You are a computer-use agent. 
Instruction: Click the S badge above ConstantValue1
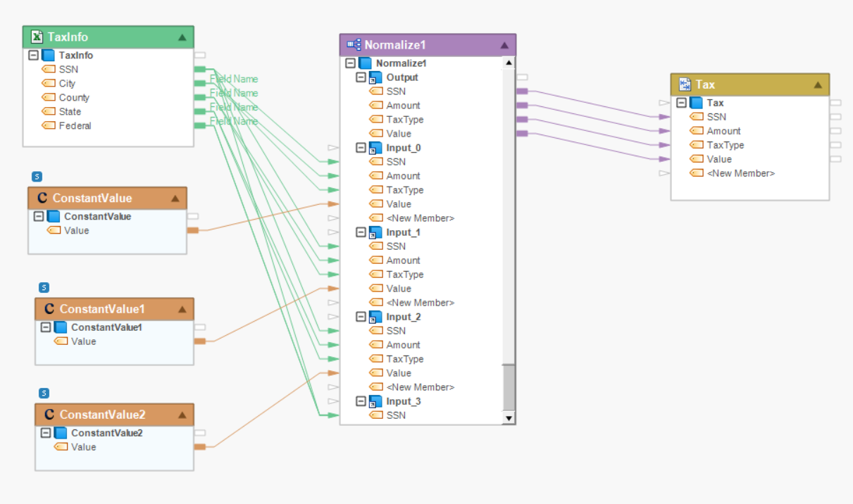pos(44,287)
